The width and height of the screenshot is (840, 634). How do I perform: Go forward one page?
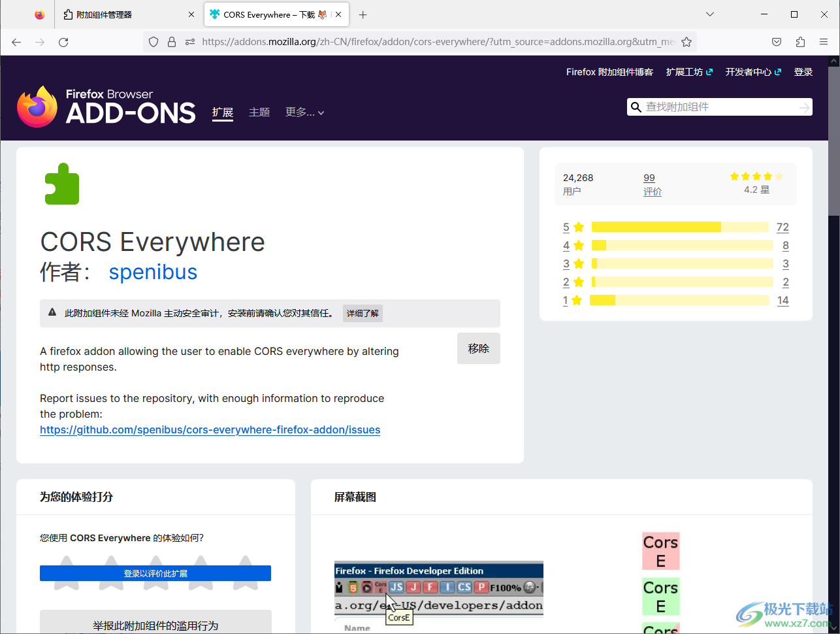[x=40, y=42]
